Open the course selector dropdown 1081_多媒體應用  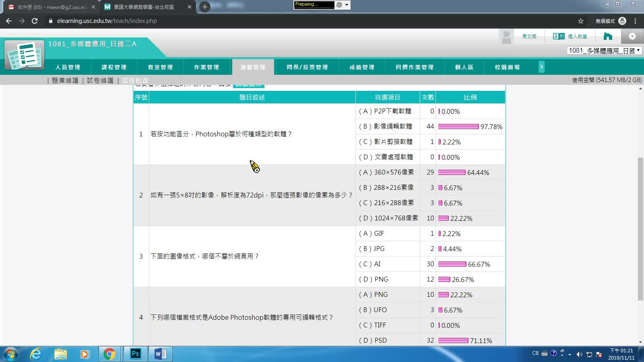pyautogui.click(x=604, y=50)
